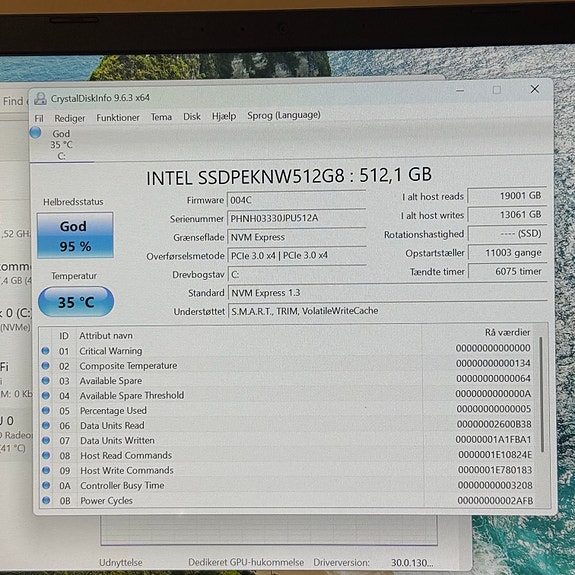Select the Percentage Used attribute name
The height and width of the screenshot is (575, 575).
(x=113, y=410)
